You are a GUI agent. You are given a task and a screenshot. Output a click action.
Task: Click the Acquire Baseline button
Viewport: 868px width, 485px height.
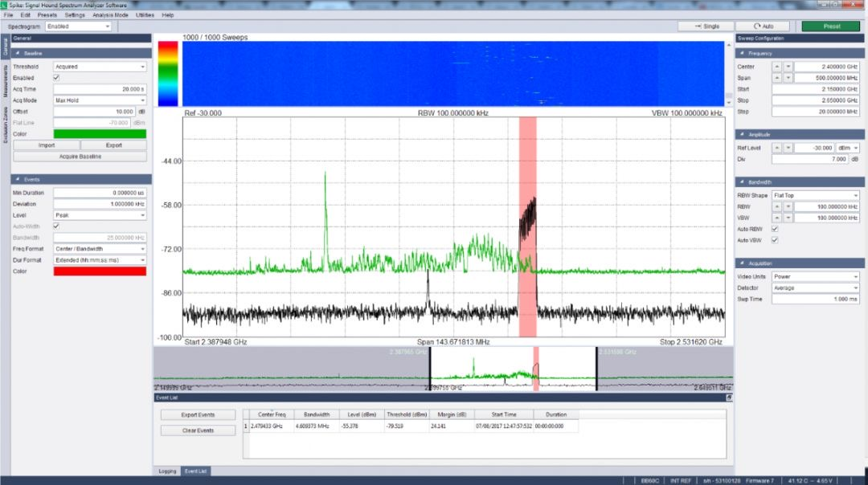point(80,157)
